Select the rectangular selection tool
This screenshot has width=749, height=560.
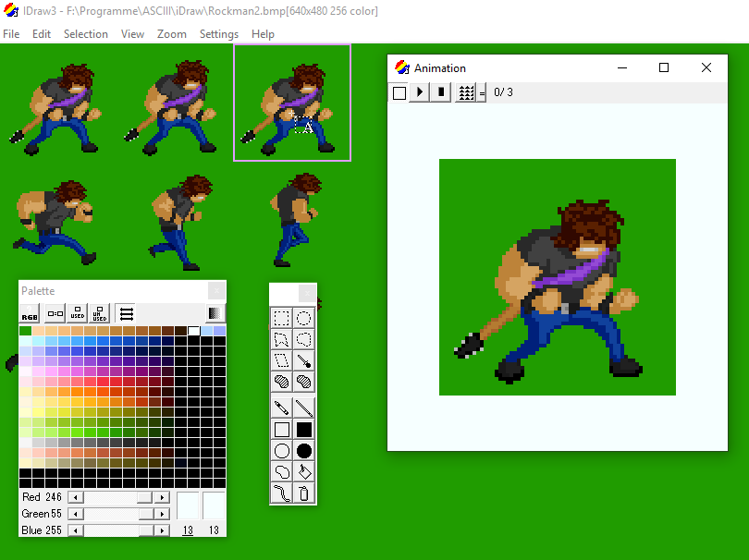pyautogui.click(x=282, y=319)
